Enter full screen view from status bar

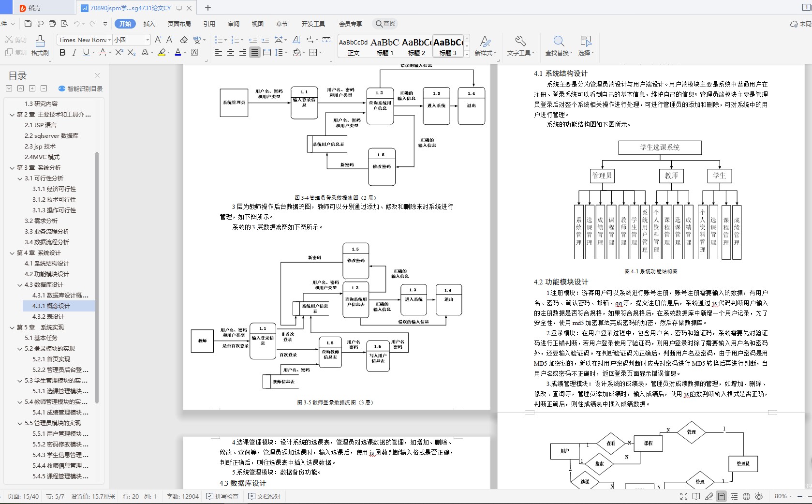click(683, 496)
